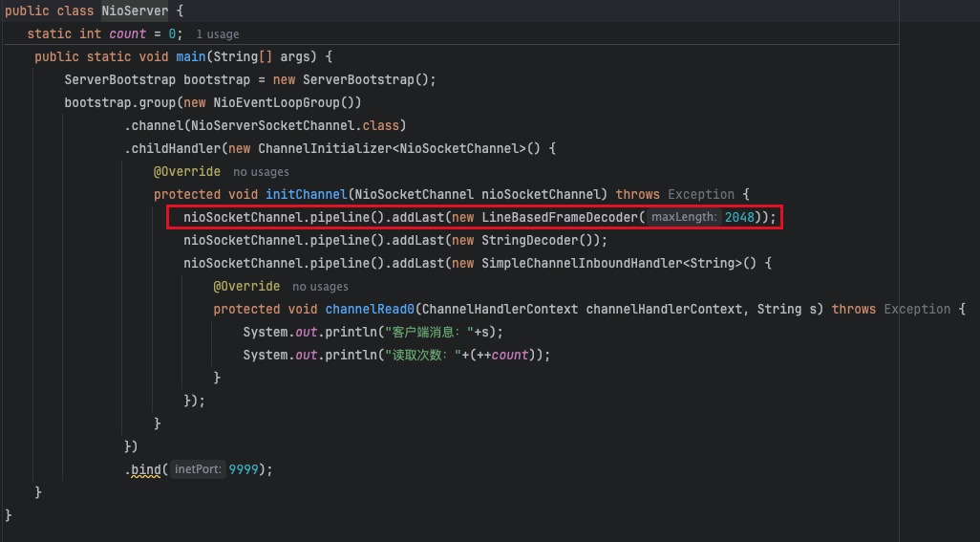Click the 'no usages' hint above initChannel
The width and height of the screenshot is (980, 542).
click(261, 172)
